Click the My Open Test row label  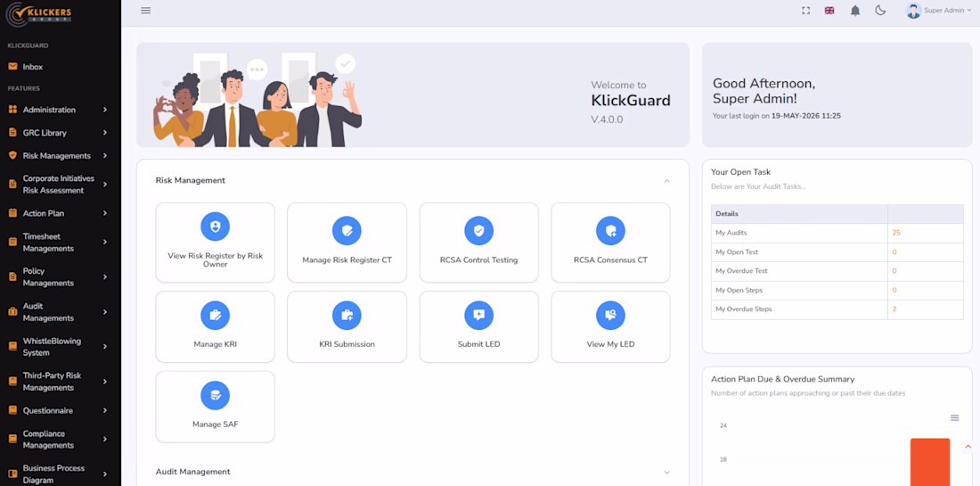coord(737,252)
